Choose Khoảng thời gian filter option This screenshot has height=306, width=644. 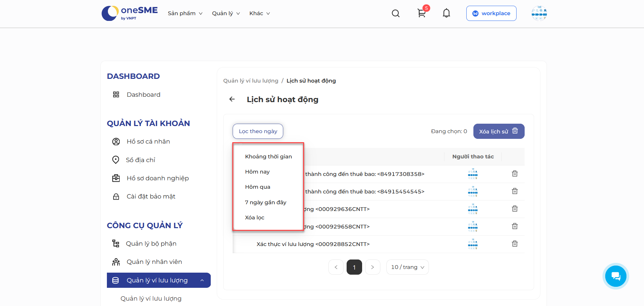(x=268, y=156)
